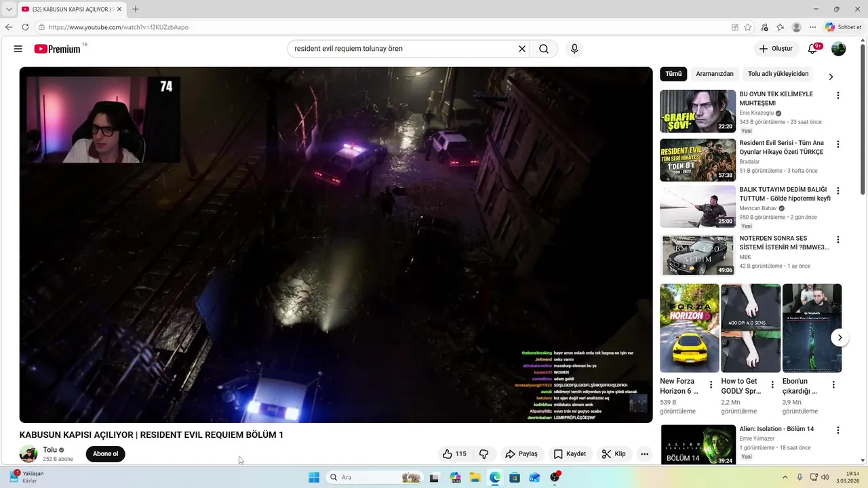Open NOTERDEN SONRA SES SİSTEMİ thumbnail
The image size is (868, 488).
tap(698, 256)
